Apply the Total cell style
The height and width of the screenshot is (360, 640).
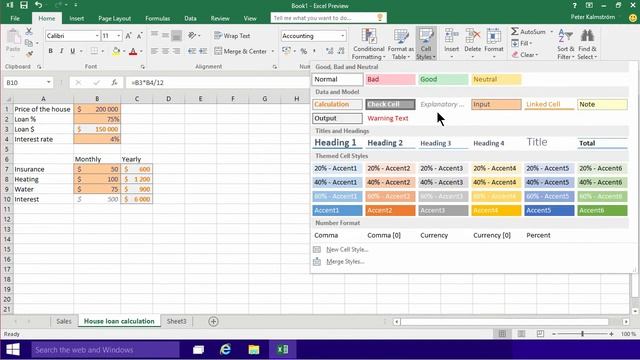pyautogui.click(x=602, y=143)
